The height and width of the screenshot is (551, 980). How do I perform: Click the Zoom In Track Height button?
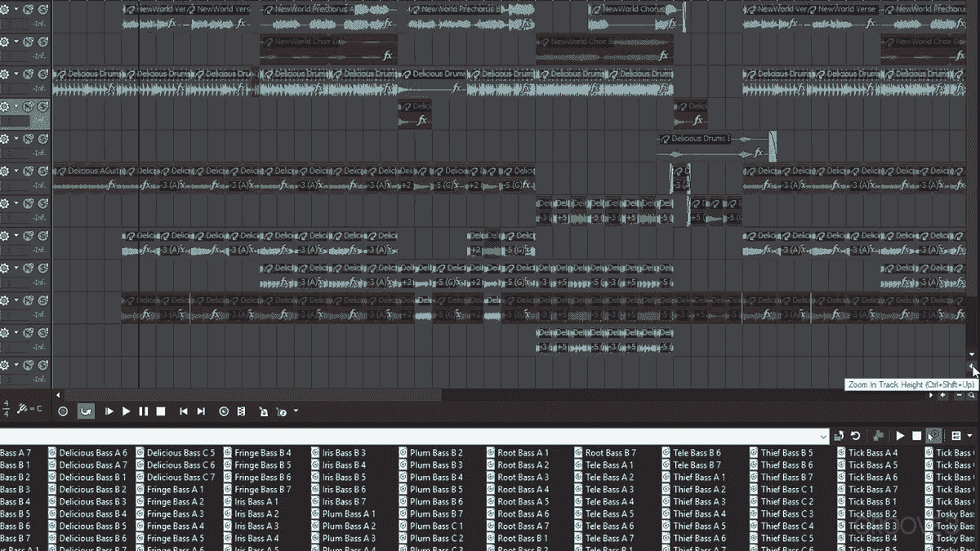coord(972,369)
